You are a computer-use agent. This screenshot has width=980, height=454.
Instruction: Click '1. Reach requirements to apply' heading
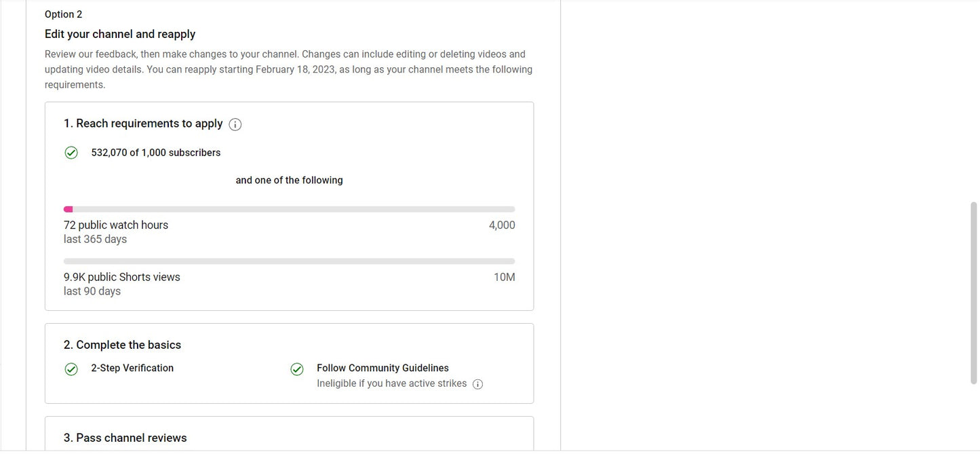[143, 124]
